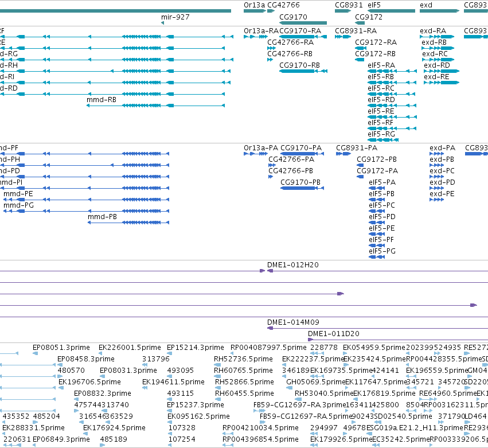
Task: Select the RH52736.5prime EST label
Action: (243, 359)
